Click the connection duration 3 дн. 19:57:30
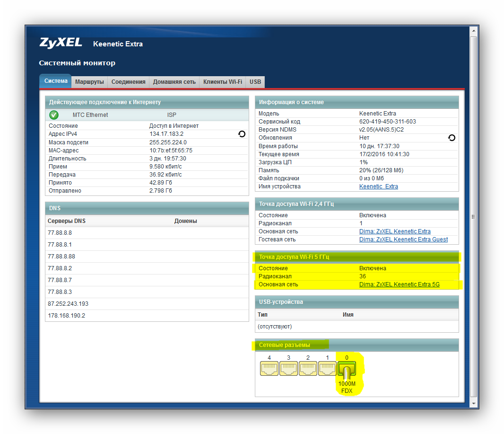The width and height of the screenshot is (504, 434). tap(168, 158)
